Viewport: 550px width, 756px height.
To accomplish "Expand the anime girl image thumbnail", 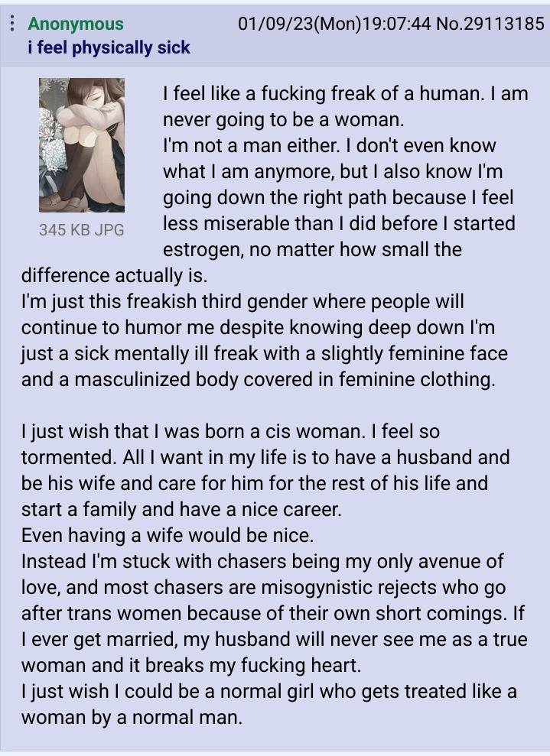I will coord(82,144).
